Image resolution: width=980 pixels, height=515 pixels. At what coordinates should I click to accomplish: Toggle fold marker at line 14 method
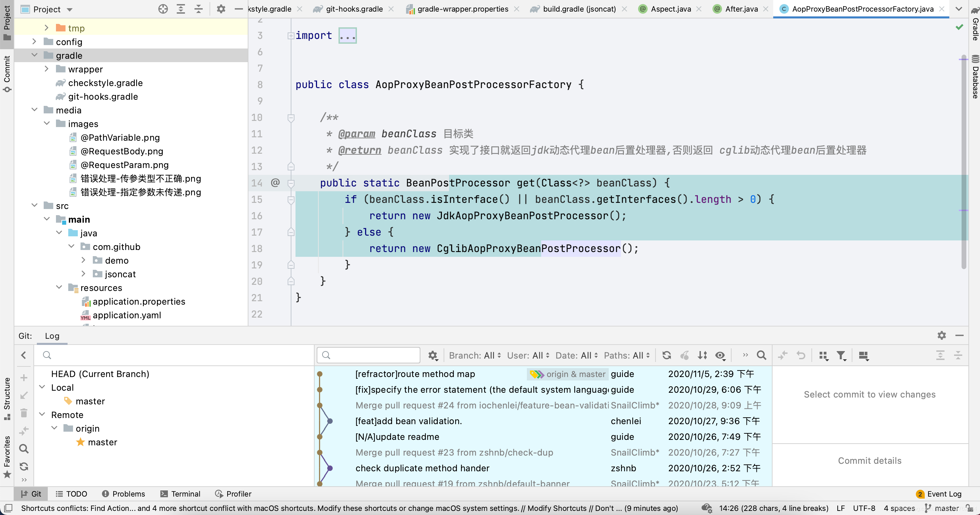click(x=291, y=183)
